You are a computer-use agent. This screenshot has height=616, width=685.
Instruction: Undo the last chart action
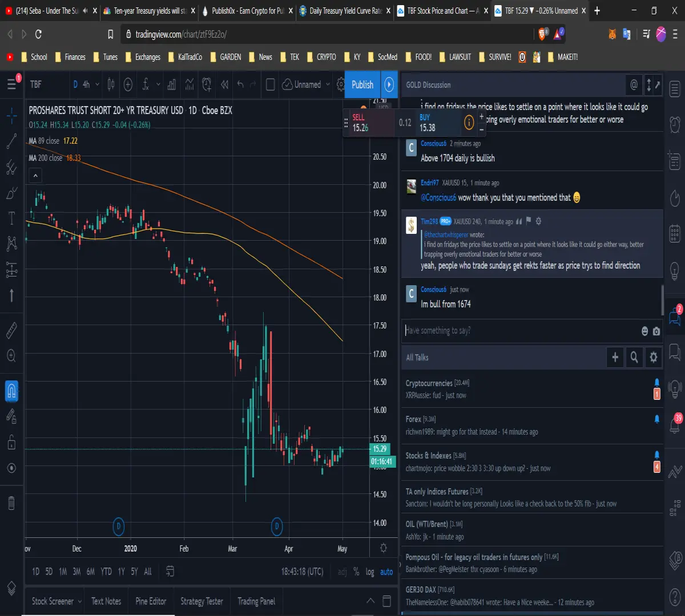coord(240,84)
